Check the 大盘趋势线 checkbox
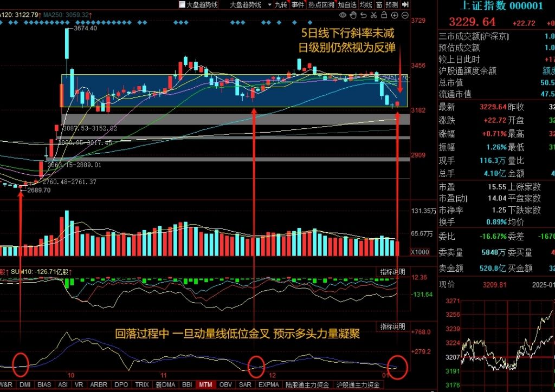This screenshot has width=555, height=392. (182, 4)
